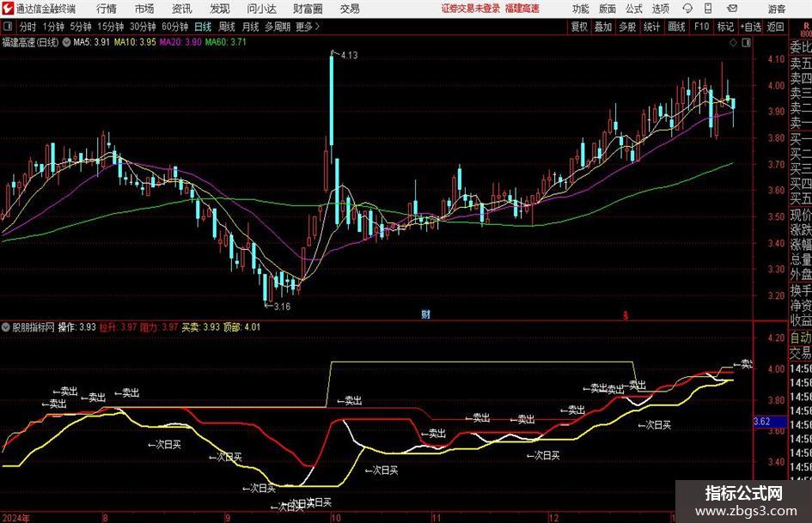Open the 功能 menu
The image size is (812, 523).
[x=581, y=9]
